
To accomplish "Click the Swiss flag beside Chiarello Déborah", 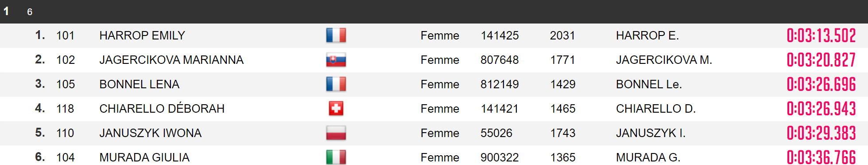I will 336,109.
